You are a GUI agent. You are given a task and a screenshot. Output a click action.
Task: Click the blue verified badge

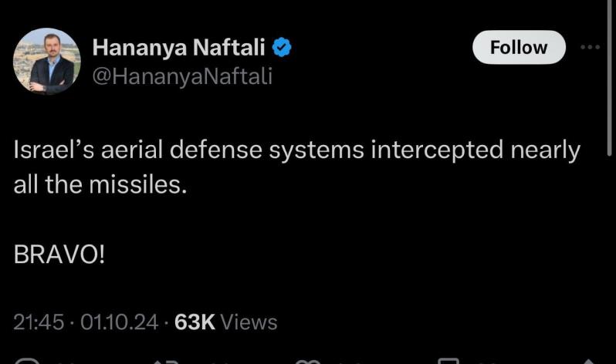click(283, 48)
